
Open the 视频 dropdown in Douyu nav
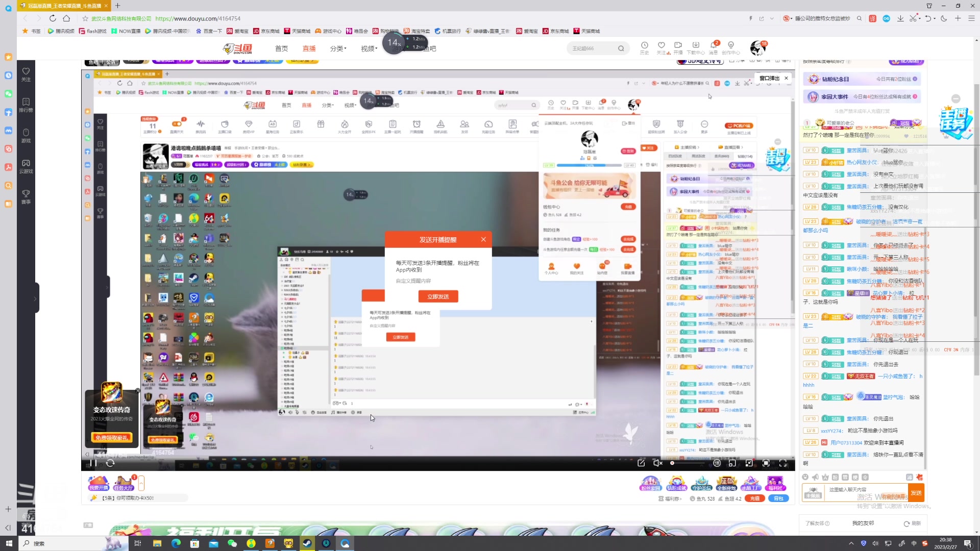tap(369, 48)
